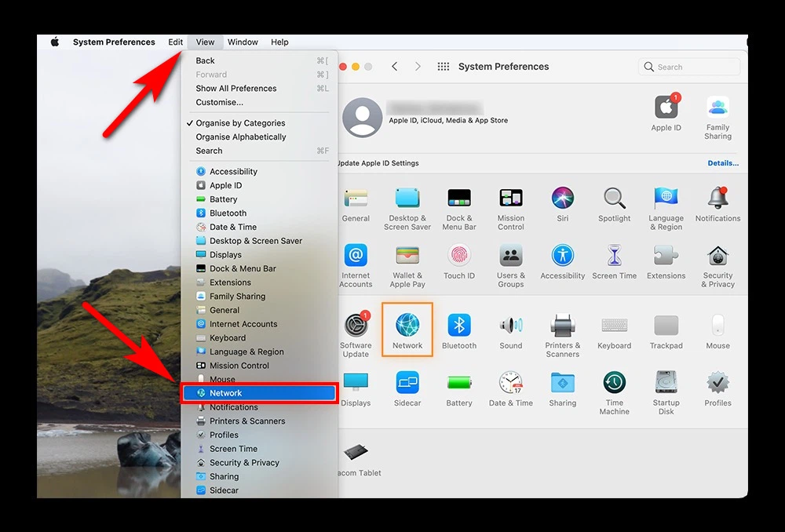Open Time Machine preferences icon
785x532 pixels.
click(615, 383)
